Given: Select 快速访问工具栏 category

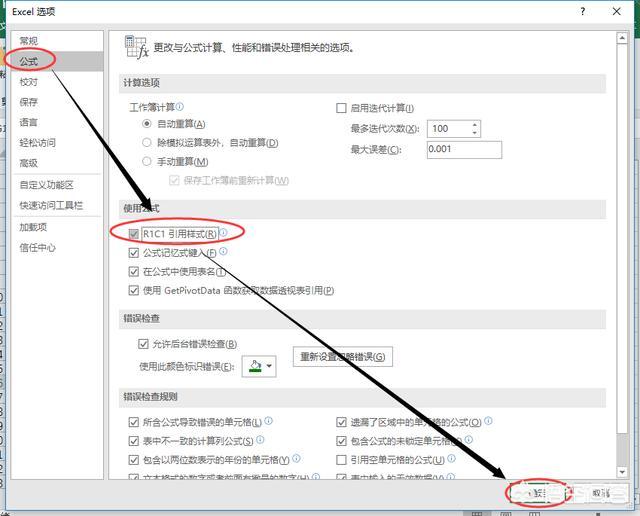Looking at the screenshot, I should (x=57, y=205).
